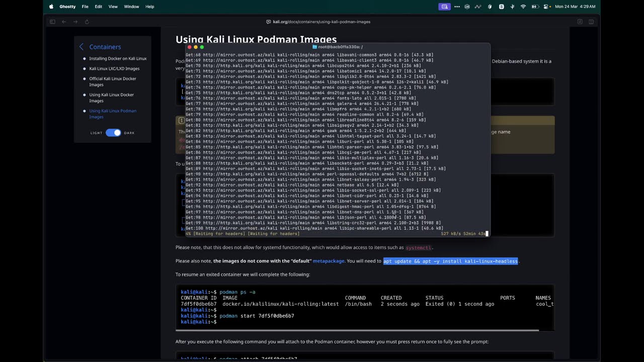Open the File menu
The height and width of the screenshot is (362, 644).
tap(85, 7)
